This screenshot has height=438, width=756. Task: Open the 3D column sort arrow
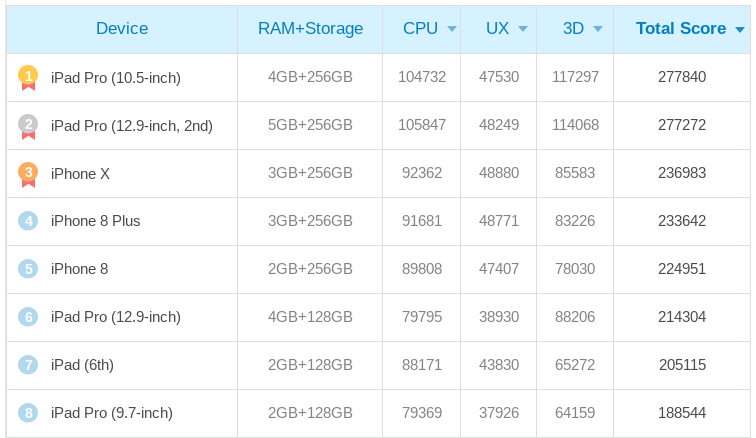[598, 29]
